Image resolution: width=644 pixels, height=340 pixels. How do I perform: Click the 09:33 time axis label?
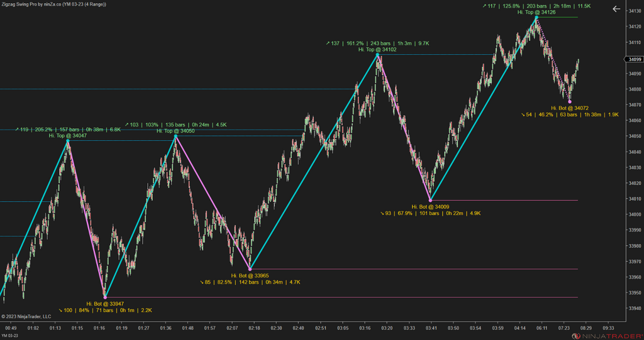click(x=608, y=328)
